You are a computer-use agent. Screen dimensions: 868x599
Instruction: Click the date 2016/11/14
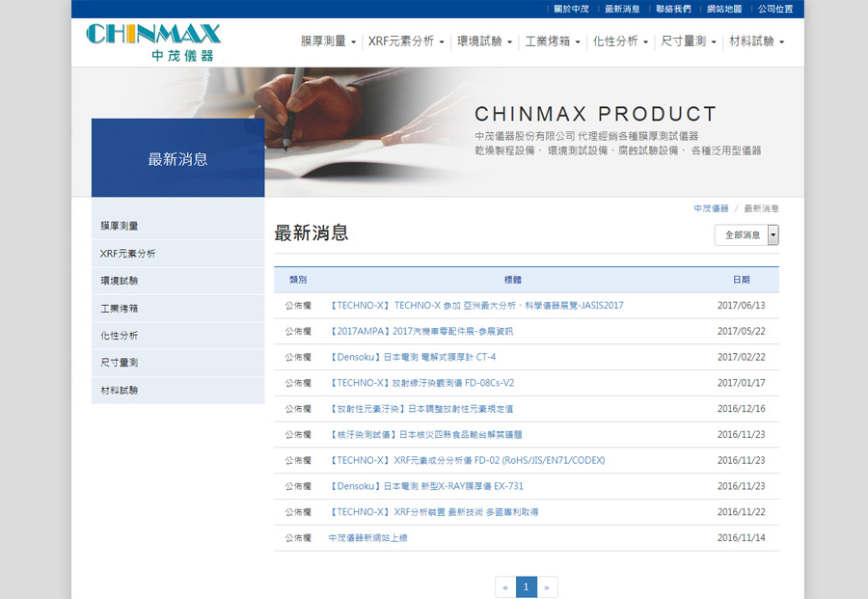point(742,537)
